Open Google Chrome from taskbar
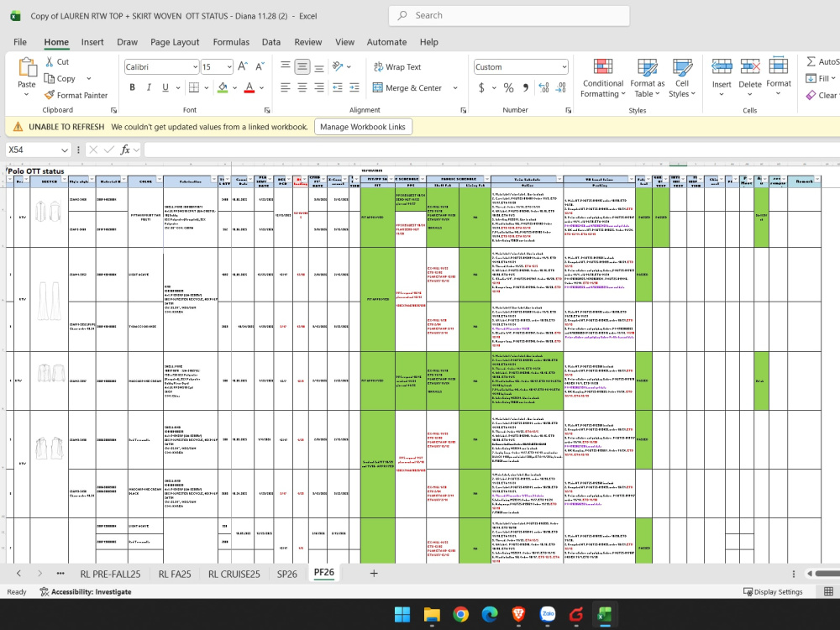The height and width of the screenshot is (630, 840). (460, 614)
